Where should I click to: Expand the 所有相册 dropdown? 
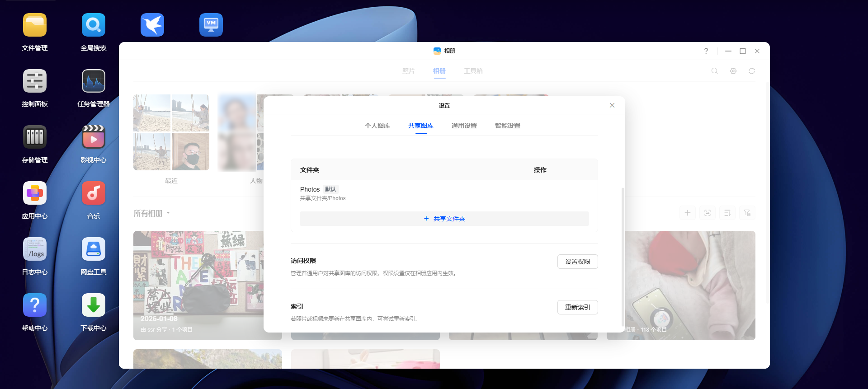[152, 213]
